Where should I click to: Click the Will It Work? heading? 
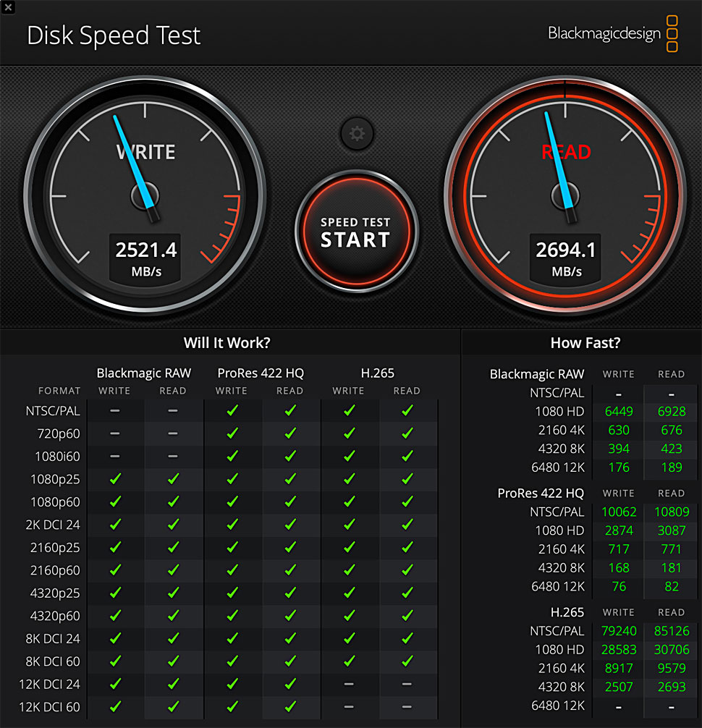[x=227, y=342]
